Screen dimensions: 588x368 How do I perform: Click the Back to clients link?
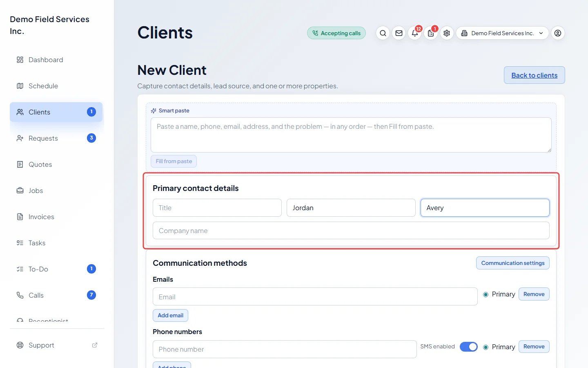[x=534, y=75]
